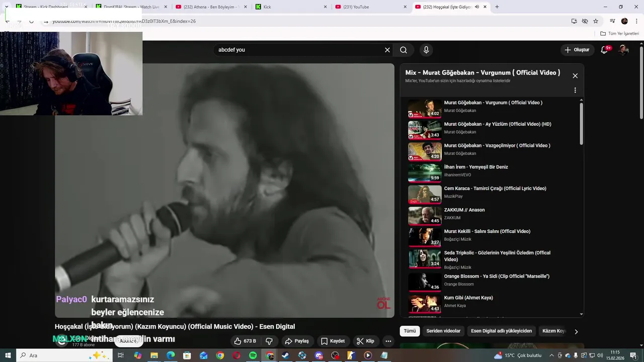Click the YouTube search magnifier button

click(x=404, y=50)
